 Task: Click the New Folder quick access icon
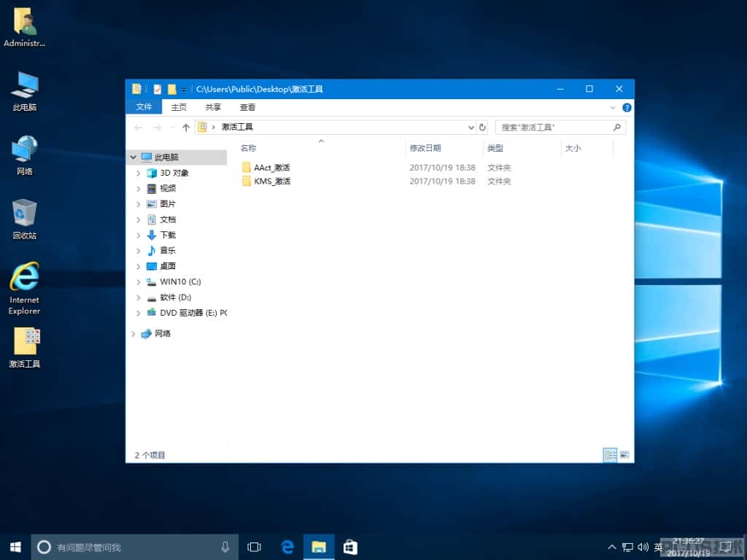click(x=172, y=89)
